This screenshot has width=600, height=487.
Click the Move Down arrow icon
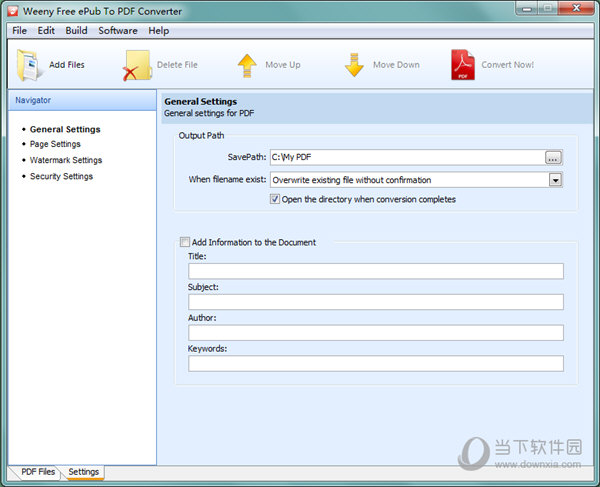[x=354, y=65]
